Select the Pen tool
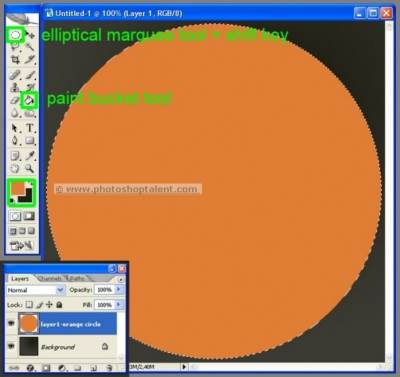This screenshot has height=377, width=400. 15,141
